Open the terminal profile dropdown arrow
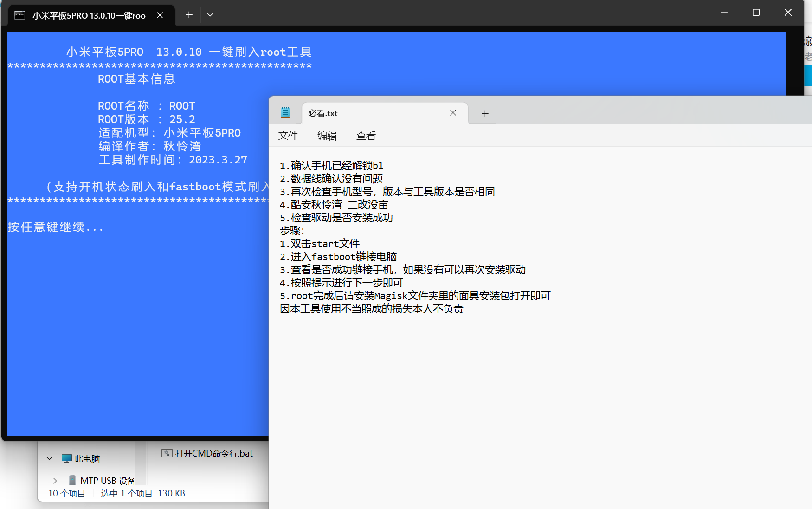812x509 pixels. pyautogui.click(x=210, y=15)
